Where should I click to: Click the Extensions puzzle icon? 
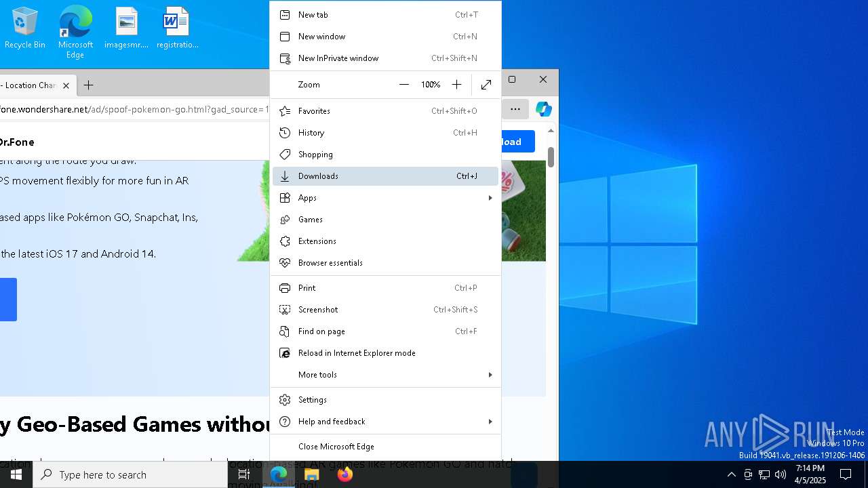pos(285,241)
